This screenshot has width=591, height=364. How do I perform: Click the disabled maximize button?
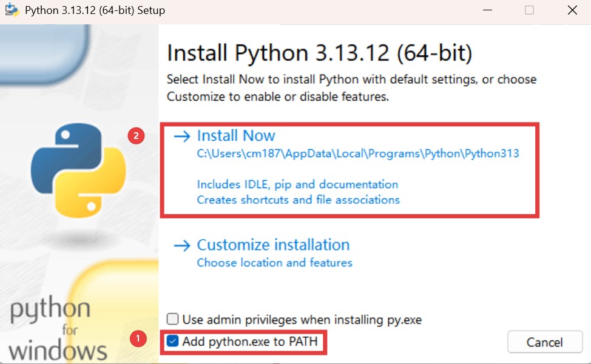coord(530,10)
